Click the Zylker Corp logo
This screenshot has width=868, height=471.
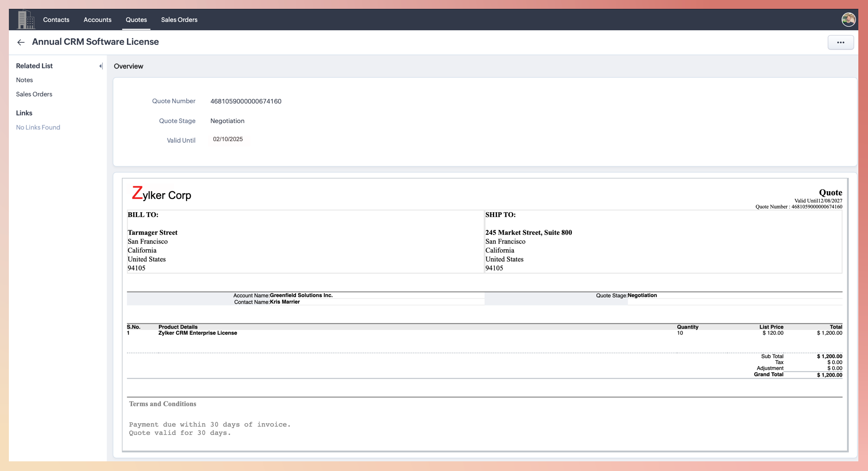[161, 194]
